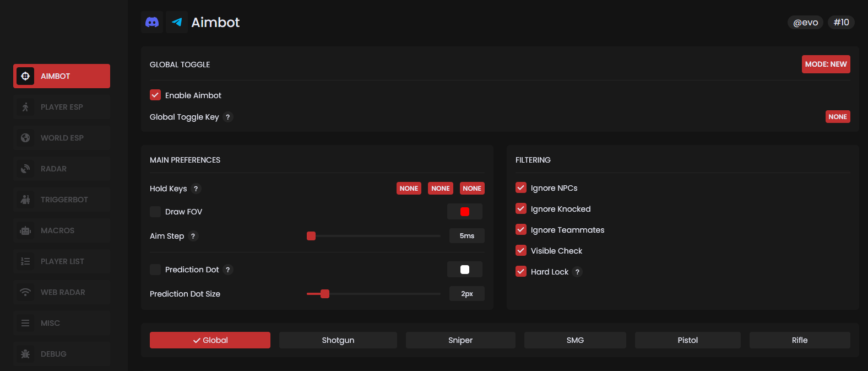Switch to the Shotgun weapon tab
The height and width of the screenshot is (371, 868).
click(x=338, y=340)
